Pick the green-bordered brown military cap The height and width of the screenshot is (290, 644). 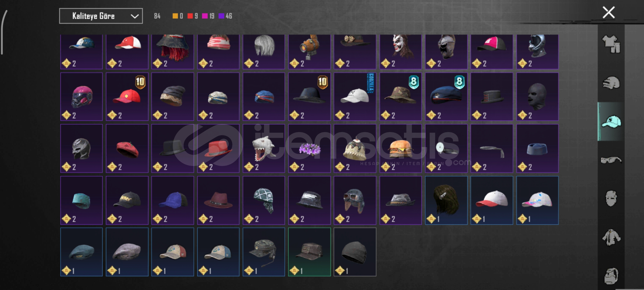(x=309, y=252)
